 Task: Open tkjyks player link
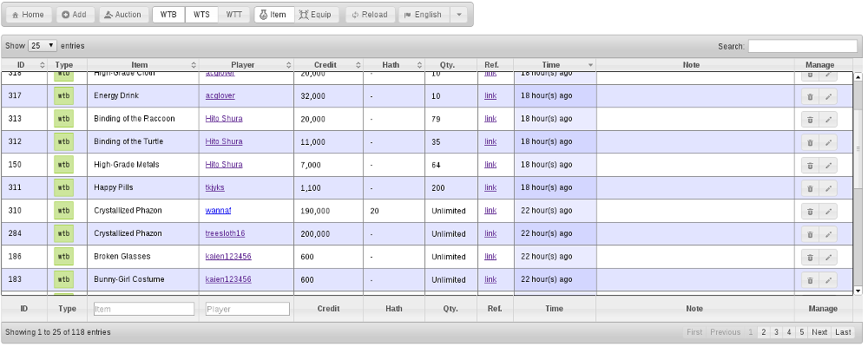pos(214,187)
